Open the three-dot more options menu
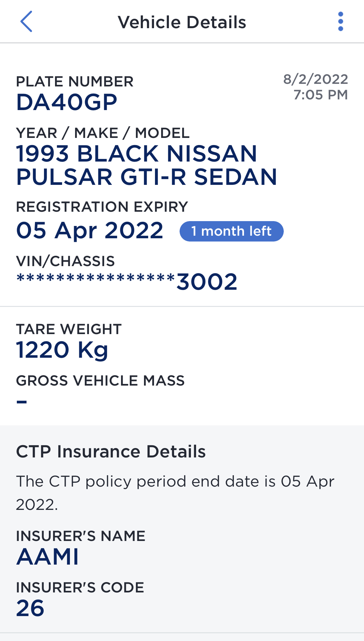The image size is (364, 641). click(340, 22)
